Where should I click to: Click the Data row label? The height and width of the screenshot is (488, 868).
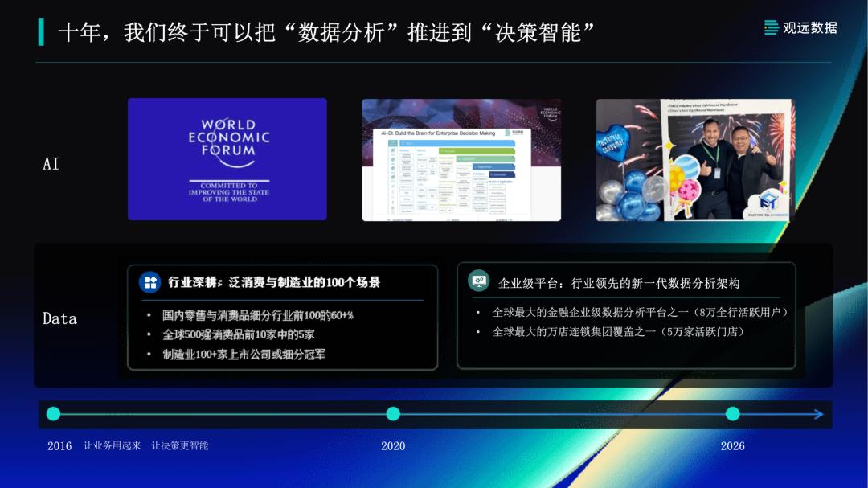click(x=59, y=318)
